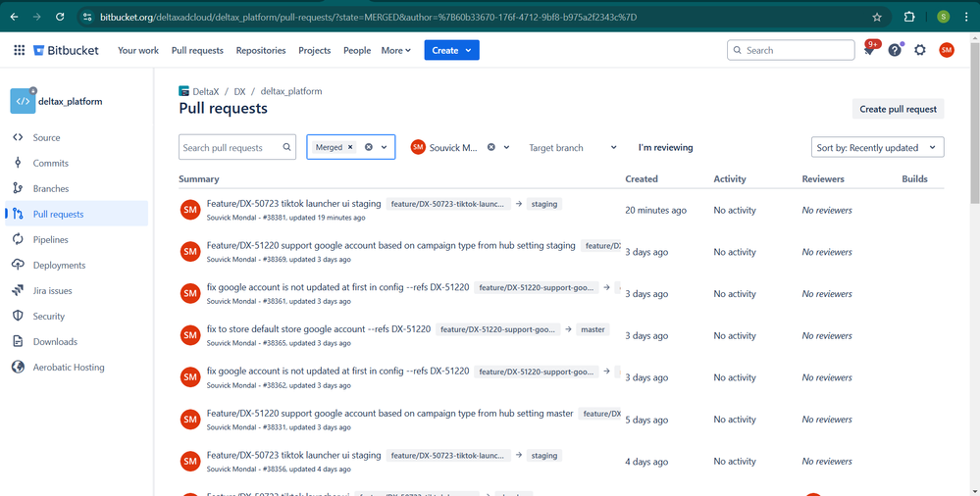Open deltax_platform breadcrumb link
The image size is (980, 496).
tap(291, 91)
